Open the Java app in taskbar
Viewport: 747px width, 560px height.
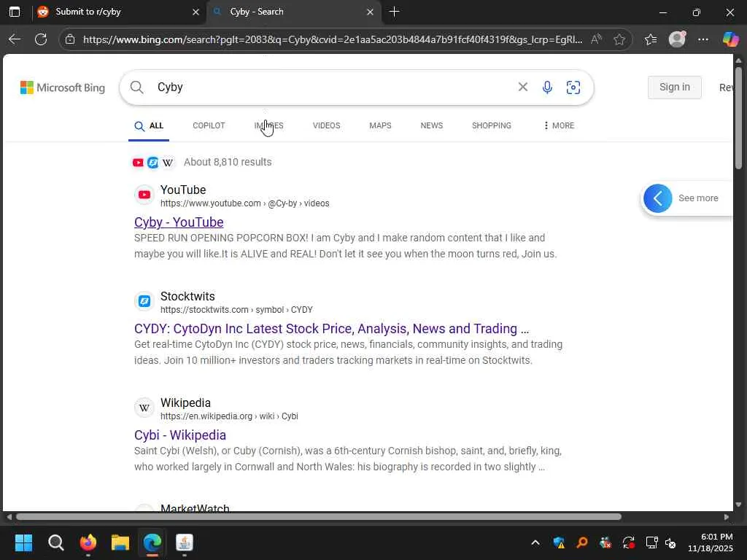coord(185,542)
